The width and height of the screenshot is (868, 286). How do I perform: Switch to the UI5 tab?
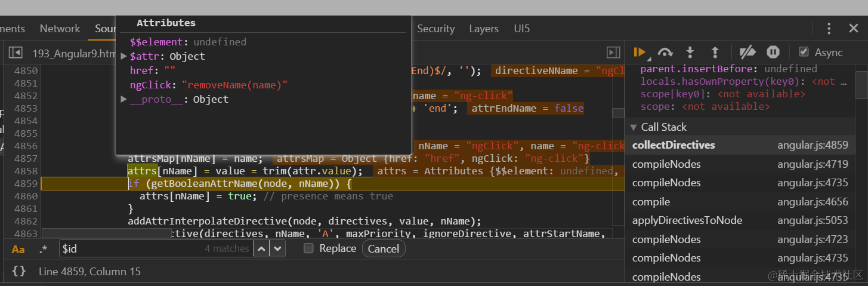[x=522, y=29]
